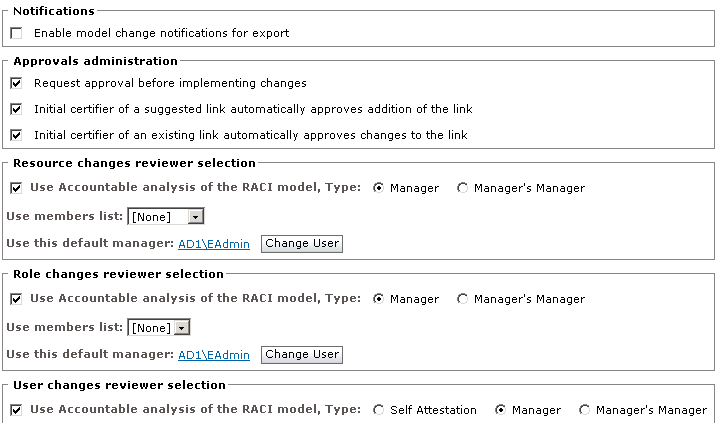Open AD1\EAdmin link in Resource changes section
Image resolution: width=717 pixels, height=423 pixels.
pos(213,243)
